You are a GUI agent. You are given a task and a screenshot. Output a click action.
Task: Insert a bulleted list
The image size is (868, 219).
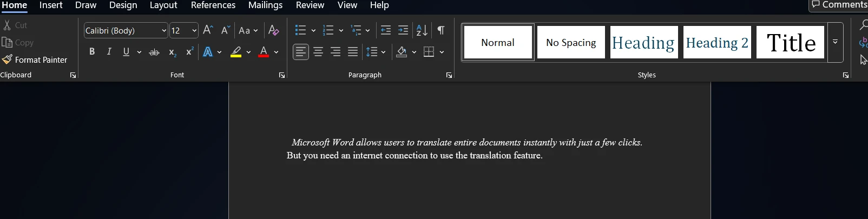click(x=300, y=30)
